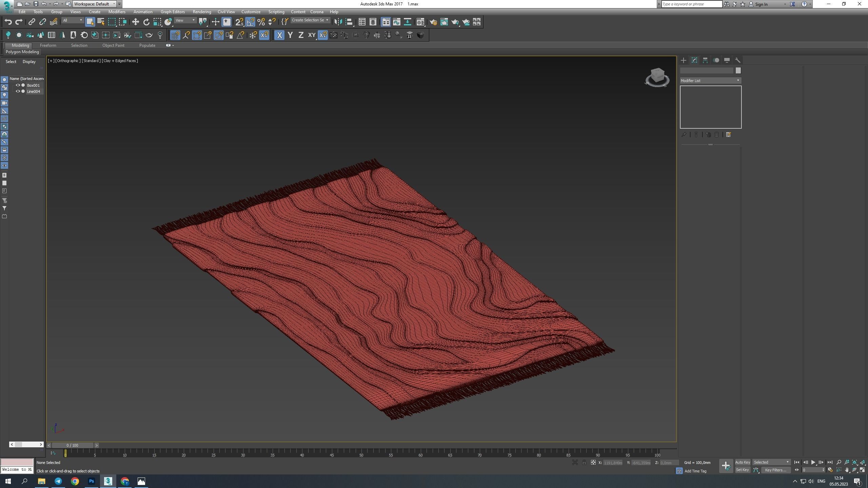The height and width of the screenshot is (488, 868).
Task: Open the Utilities wrench panel
Action: (737, 60)
